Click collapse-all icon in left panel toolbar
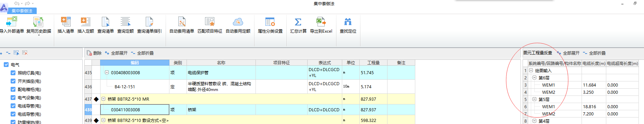This screenshot has width=644, height=124. 8,53
